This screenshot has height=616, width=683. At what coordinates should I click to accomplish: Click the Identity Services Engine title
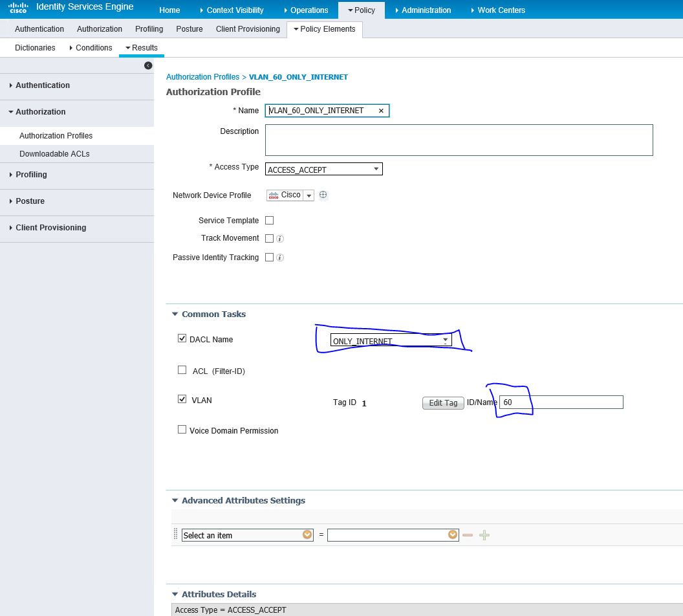click(85, 7)
